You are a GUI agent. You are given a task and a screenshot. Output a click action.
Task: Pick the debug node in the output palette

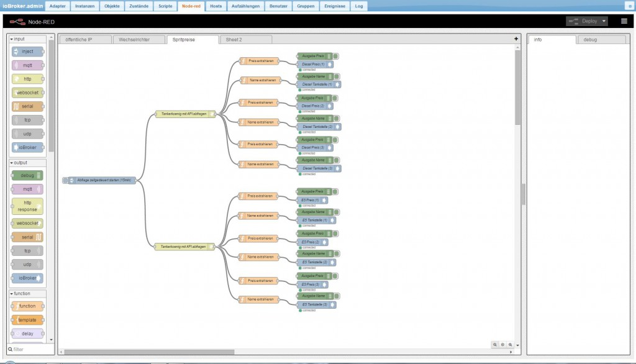click(27, 176)
